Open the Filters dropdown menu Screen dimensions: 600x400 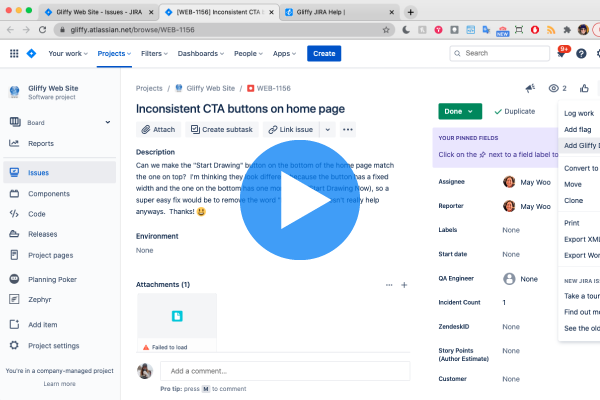point(154,54)
